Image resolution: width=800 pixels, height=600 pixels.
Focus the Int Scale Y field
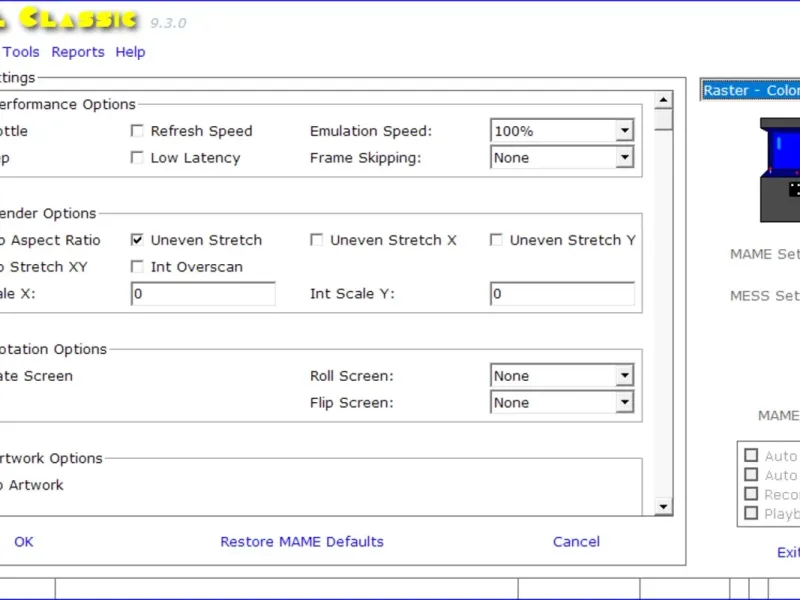[x=562, y=294]
